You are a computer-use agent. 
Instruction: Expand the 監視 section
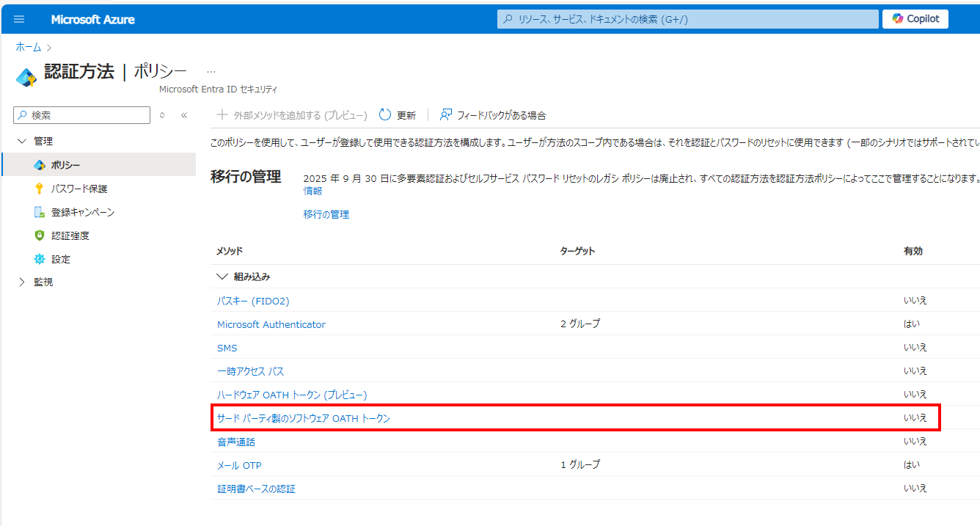[x=22, y=281]
